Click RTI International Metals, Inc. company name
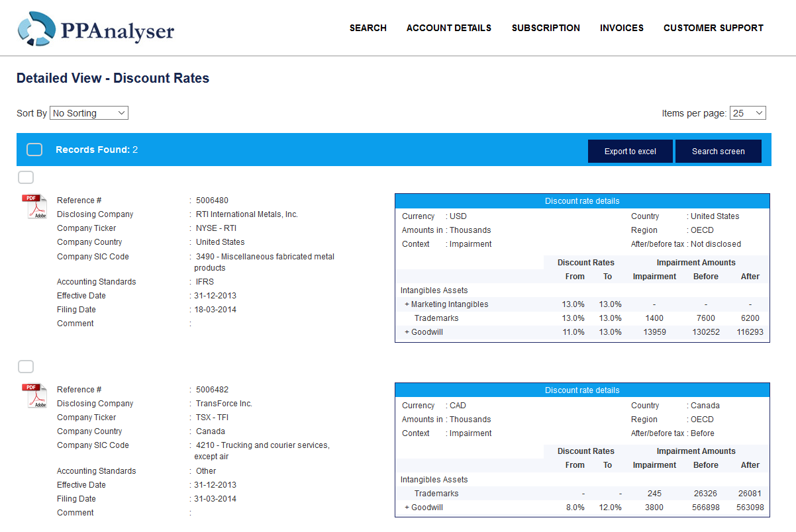Image resolution: width=796 pixels, height=532 pixels. pos(247,214)
